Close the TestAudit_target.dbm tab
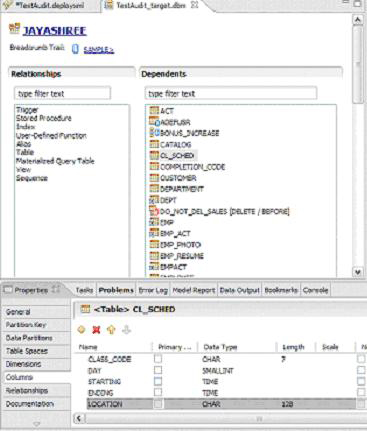This screenshot has height=431, width=367. point(195,5)
